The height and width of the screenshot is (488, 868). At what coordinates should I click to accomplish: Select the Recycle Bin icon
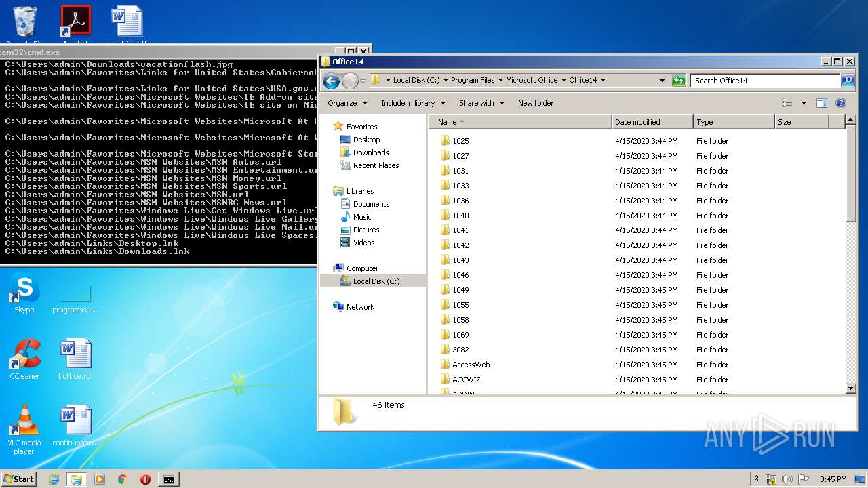pyautogui.click(x=24, y=24)
